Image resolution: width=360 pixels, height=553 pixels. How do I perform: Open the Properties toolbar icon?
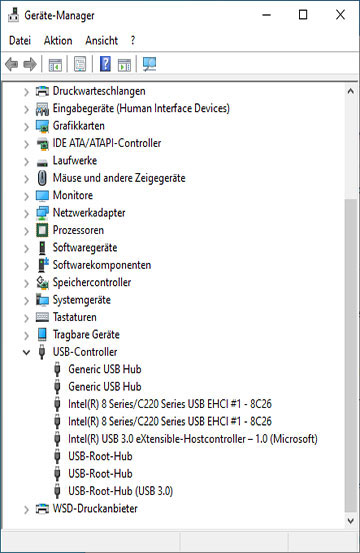[x=80, y=64]
